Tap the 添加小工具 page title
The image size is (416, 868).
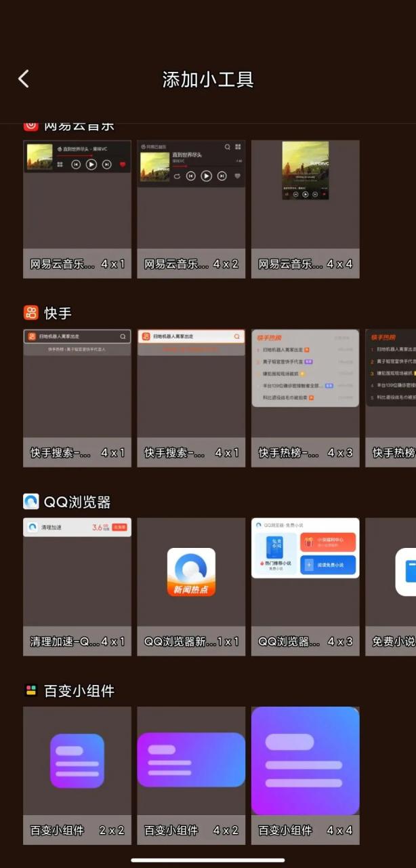(208, 79)
